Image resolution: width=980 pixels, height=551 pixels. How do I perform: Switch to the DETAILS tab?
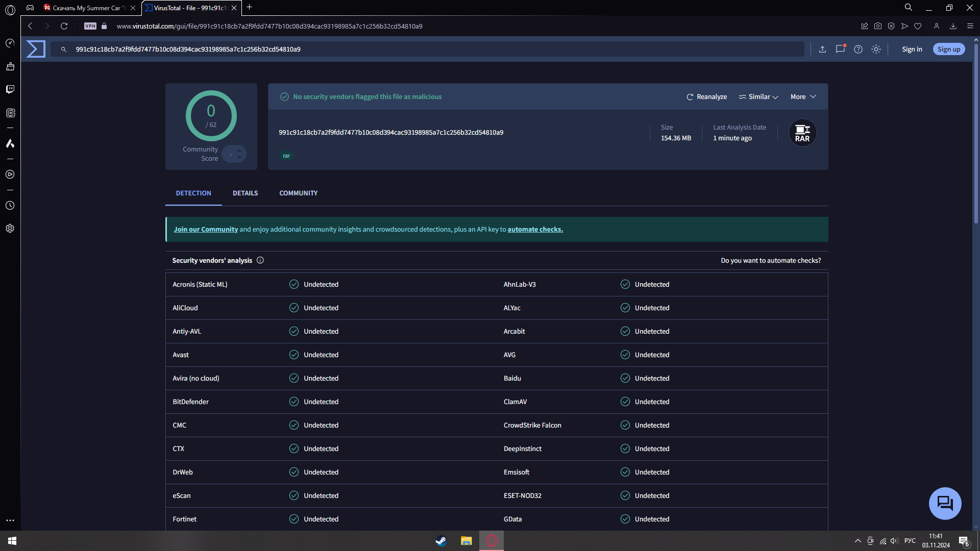point(245,193)
